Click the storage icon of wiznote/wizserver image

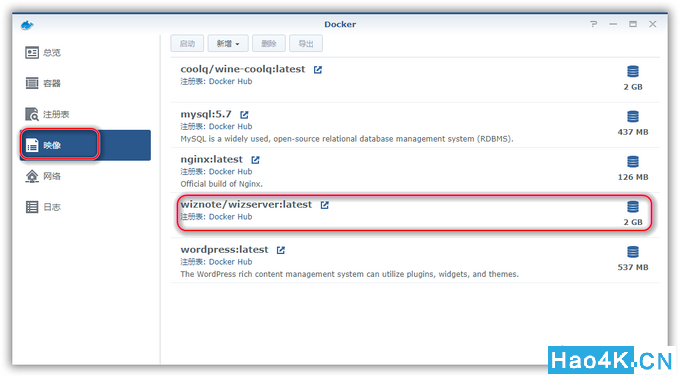(x=633, y=207)
